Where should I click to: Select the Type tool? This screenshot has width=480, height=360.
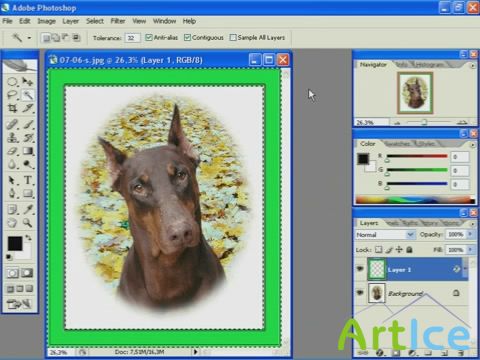(28, 180)
